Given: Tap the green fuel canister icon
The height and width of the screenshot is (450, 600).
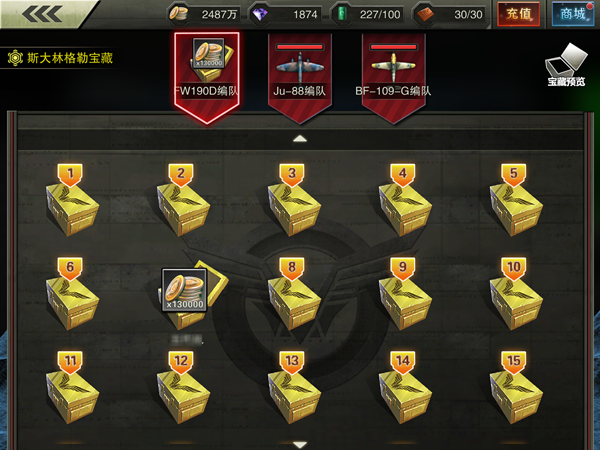Looking at the screenshot, I should point(342,14).
